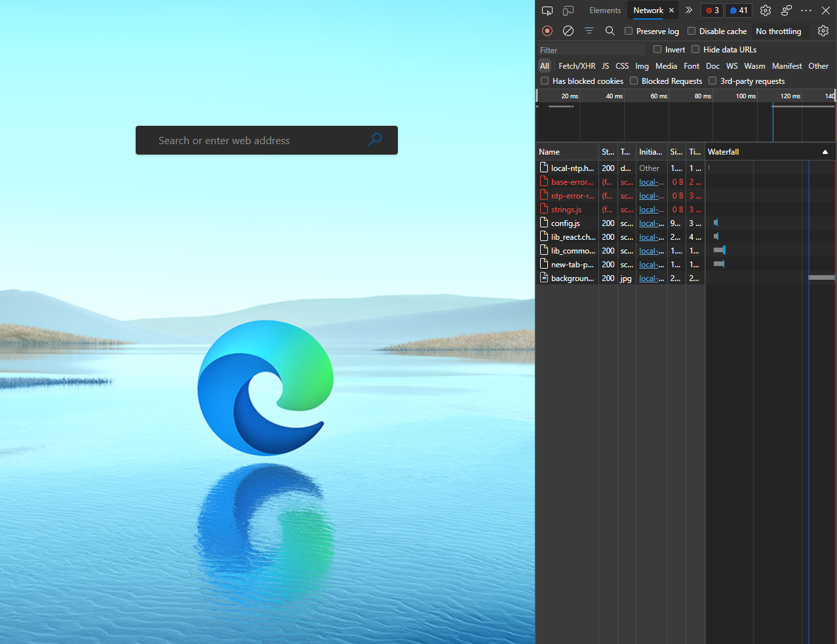
Task: Select the All request type filter
Action: 545,66
